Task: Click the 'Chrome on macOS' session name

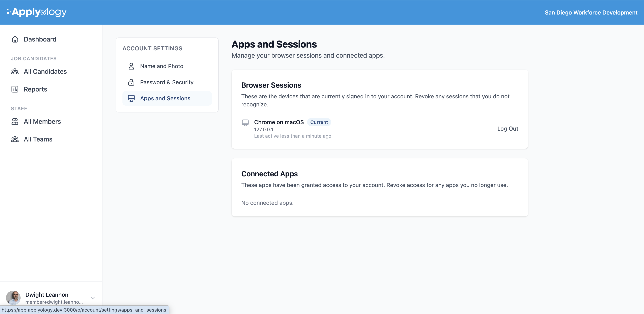Action: click(x=279, y=122)
